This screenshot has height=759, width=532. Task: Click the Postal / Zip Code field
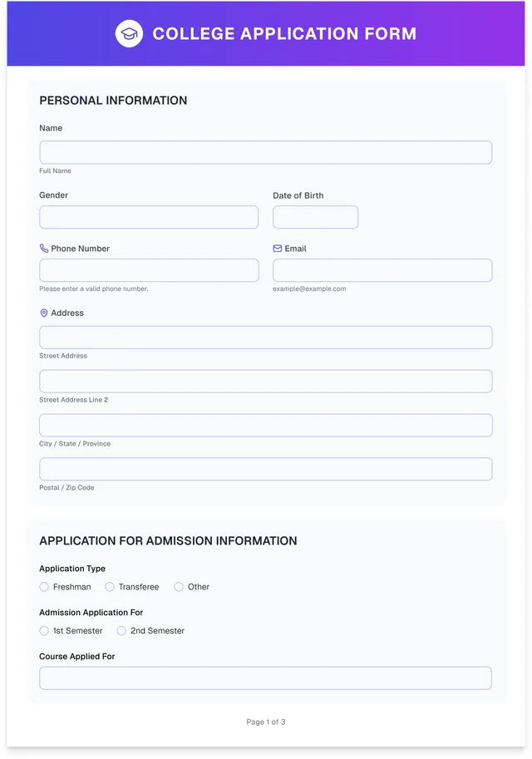point(265,469)
